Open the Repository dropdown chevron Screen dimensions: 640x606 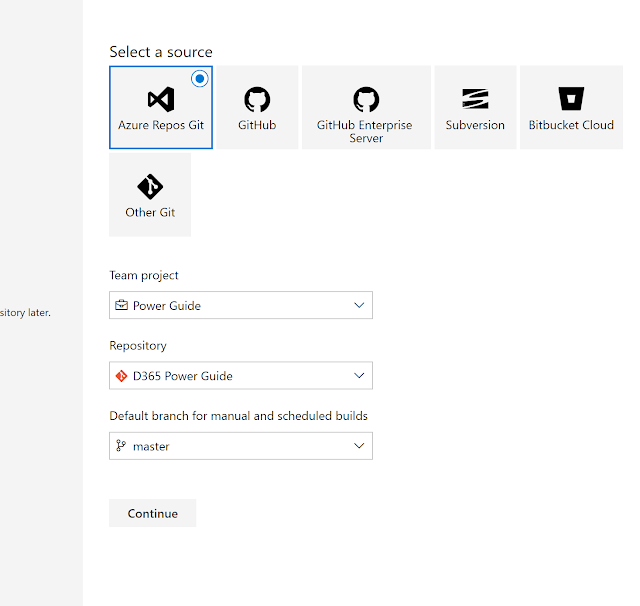coord(360,376)
